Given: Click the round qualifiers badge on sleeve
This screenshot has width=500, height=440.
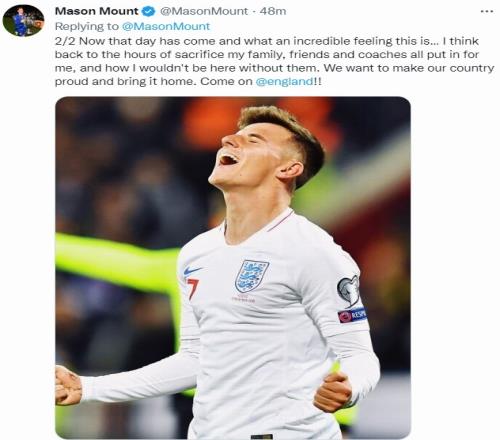Looking at the screenshot, I should click(348, 289).
